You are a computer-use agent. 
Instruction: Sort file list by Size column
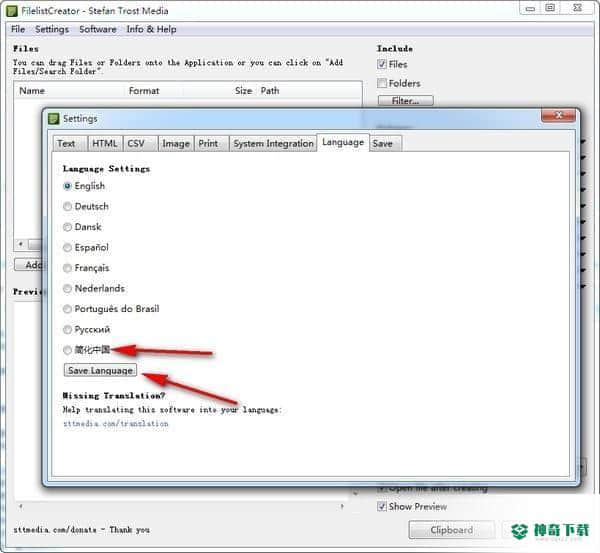click(x=243, y=91)
